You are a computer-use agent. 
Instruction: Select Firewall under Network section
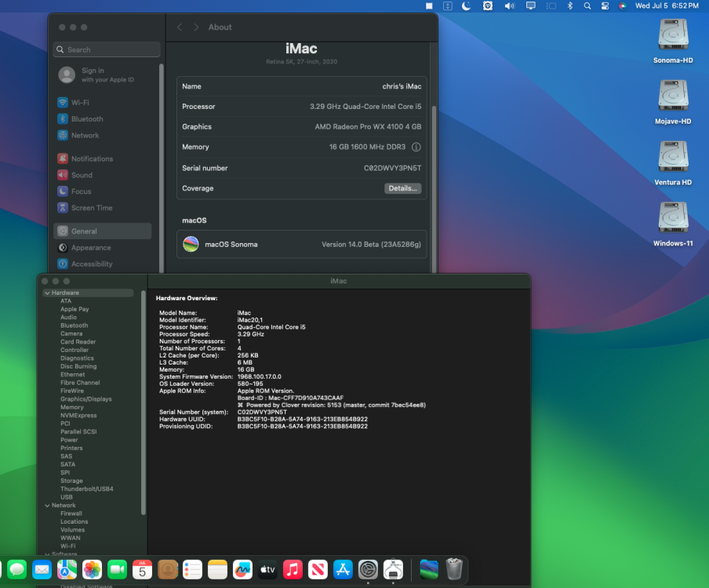(71, 514)
